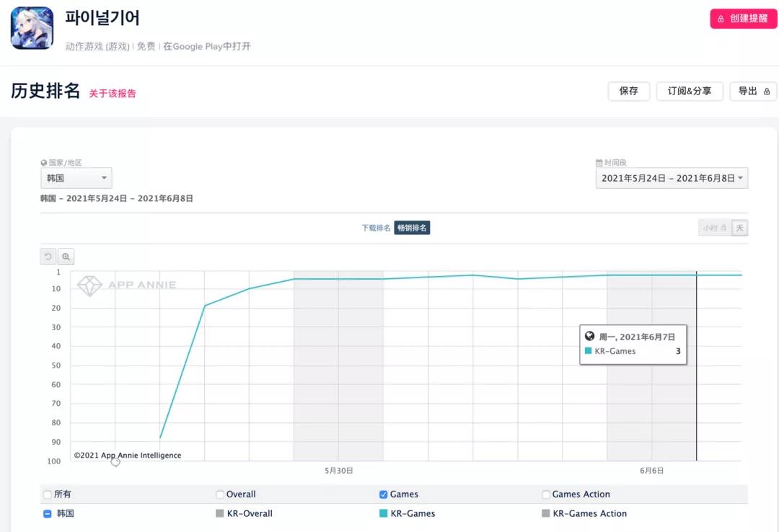This screenshot has width=779, height=532.
Task: Enable the Games Action checkbox
Action: (546, 495)
